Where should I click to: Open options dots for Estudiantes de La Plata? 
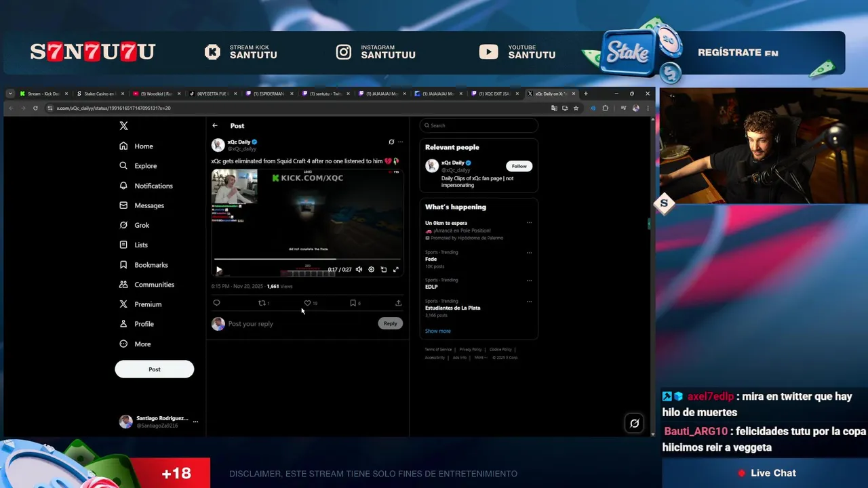[x=529, y=302]
